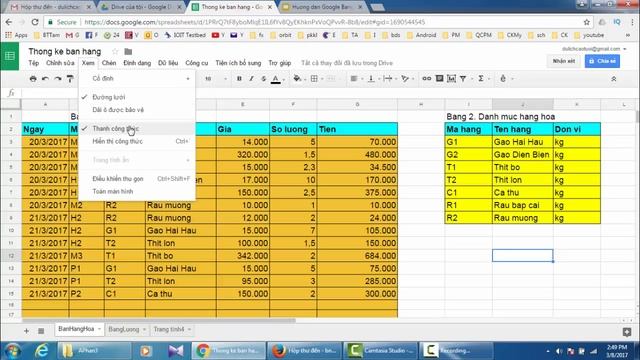640x360 pixels.
Task: Toggle Bold formatting
Action: pos(239,79)
